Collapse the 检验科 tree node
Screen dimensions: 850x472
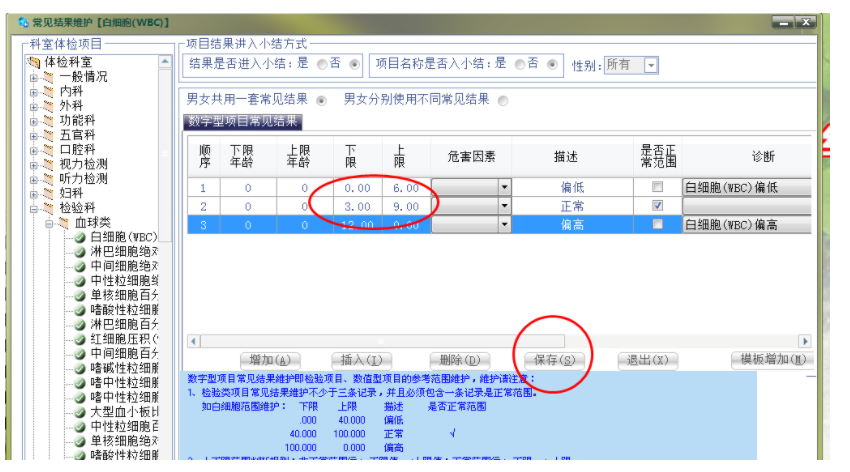click(34, 209)
